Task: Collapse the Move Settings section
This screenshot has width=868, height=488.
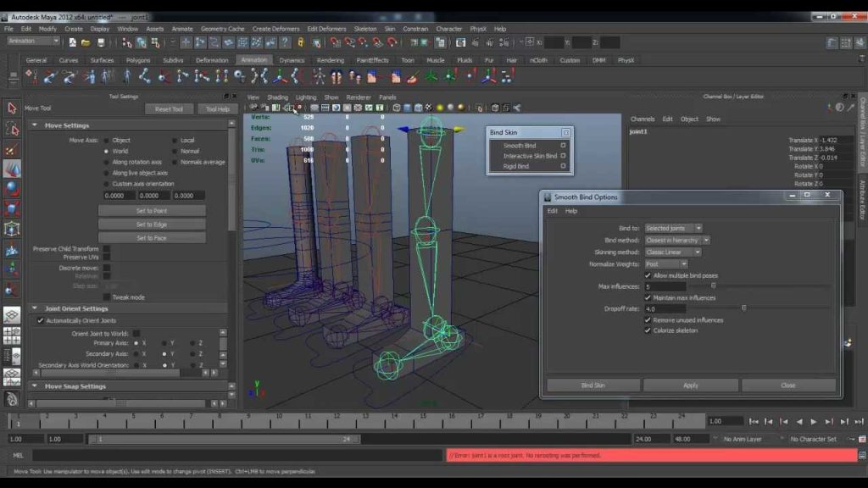Action: tap(35, 125)
